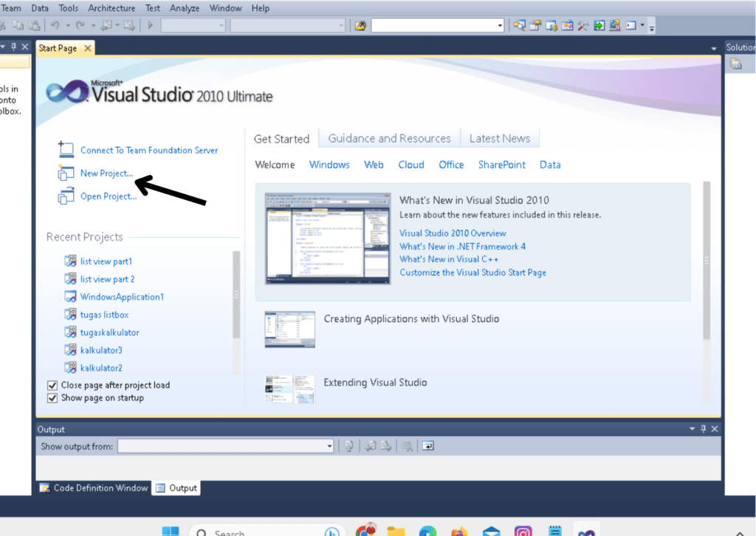This screenshot has height=536, width=756.
Task: Open Toolbox hammer-and-wrench icon
Action: point(583,26)
